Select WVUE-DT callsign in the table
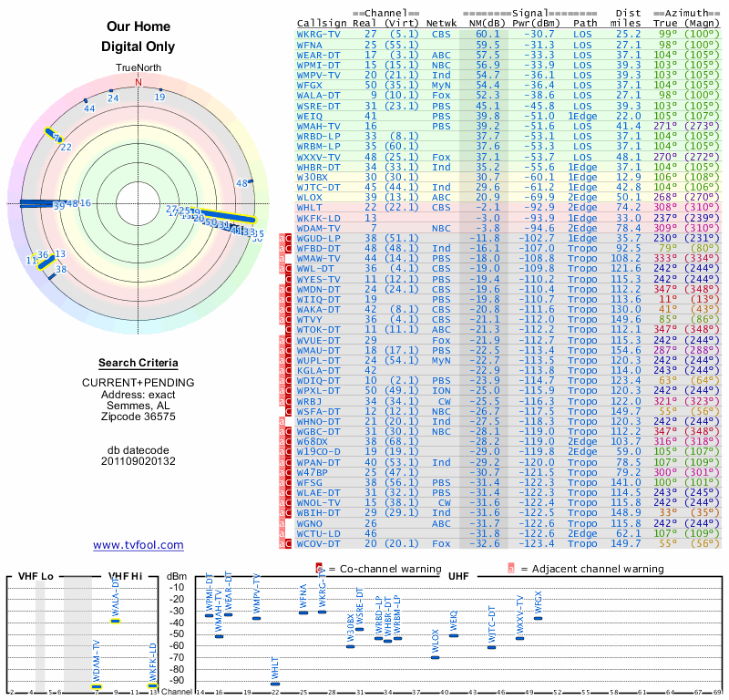The image size is (729, 700). coord(318,341)
